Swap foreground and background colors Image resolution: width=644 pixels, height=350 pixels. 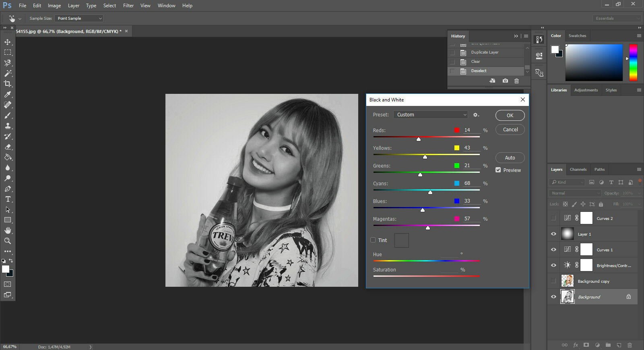tap(11, 261)
